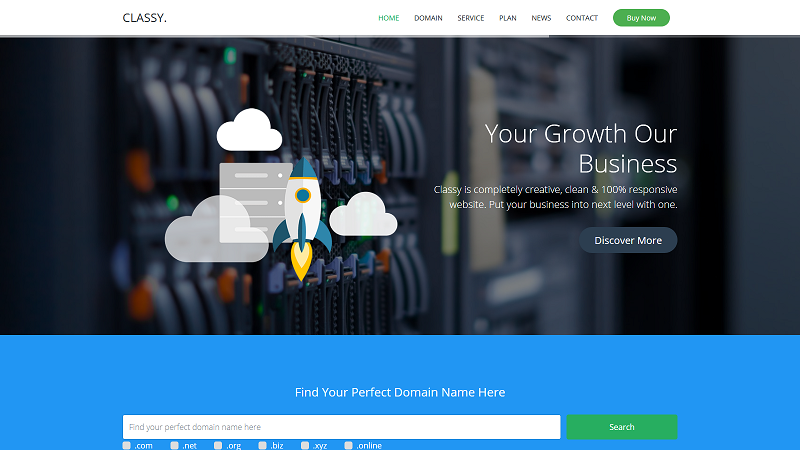Click the Discover More button

tap(628, 240)
